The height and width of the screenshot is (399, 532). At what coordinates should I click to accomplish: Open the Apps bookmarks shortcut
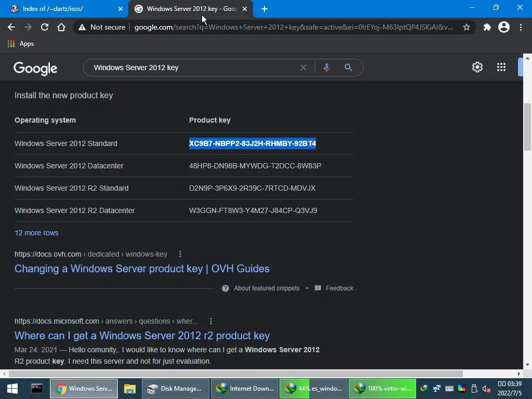click(x=21, y=44)
